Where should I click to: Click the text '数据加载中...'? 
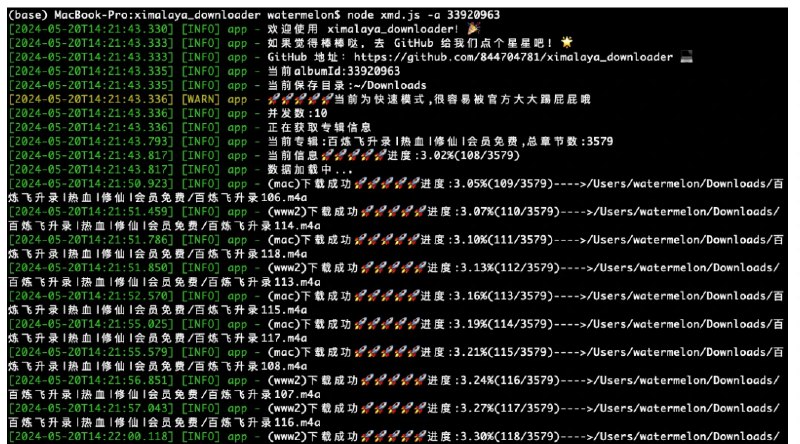(310, 169)
